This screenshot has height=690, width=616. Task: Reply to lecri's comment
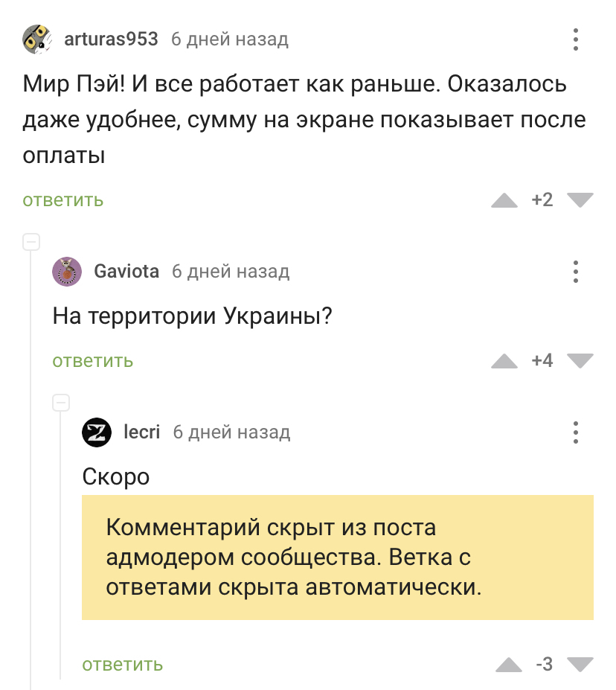pos(122,664)
